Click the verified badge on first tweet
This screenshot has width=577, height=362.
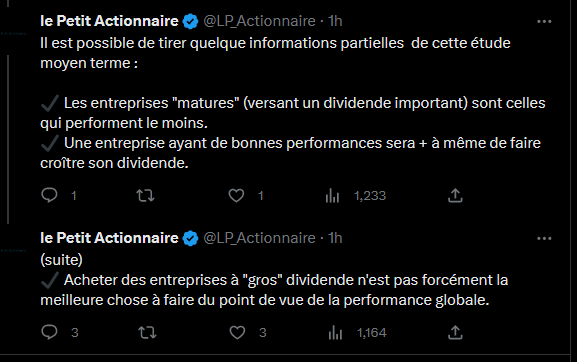191,21
